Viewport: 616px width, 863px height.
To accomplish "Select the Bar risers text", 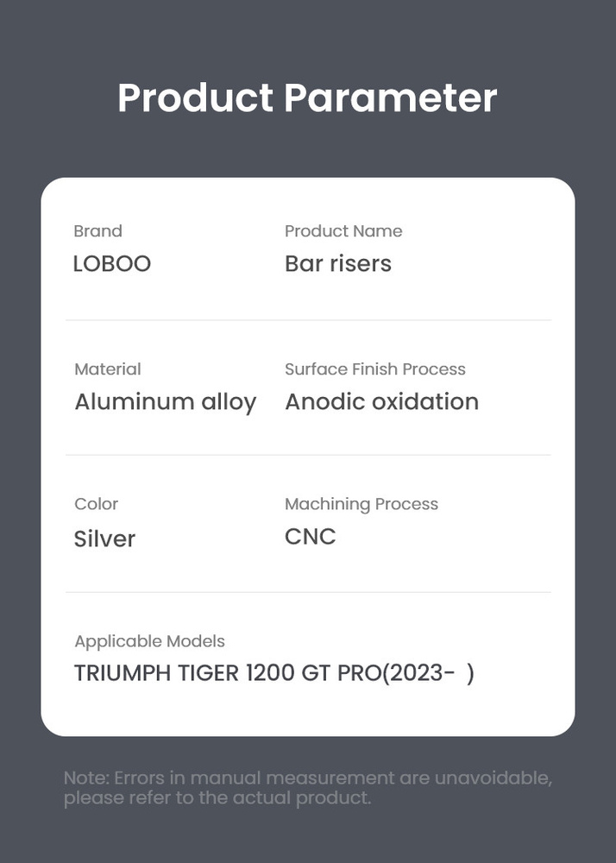I will (338, 264).
